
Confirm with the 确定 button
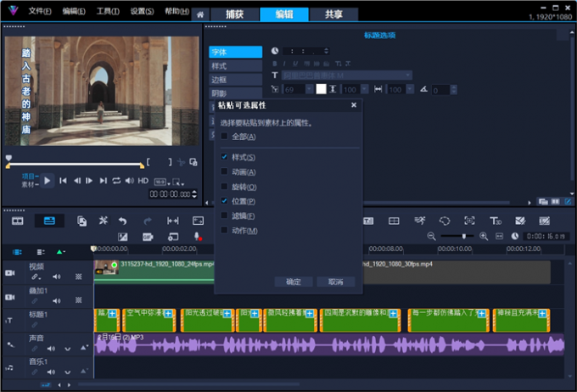294,282
